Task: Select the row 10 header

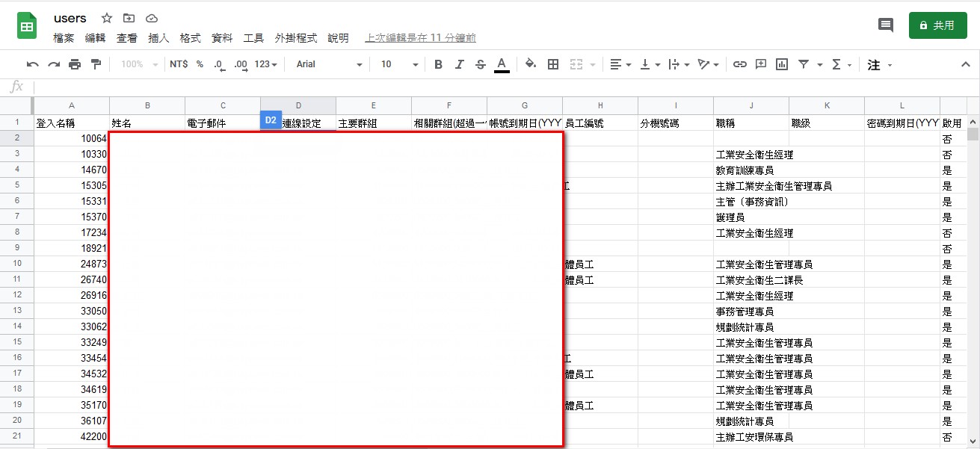Action: 16,264
